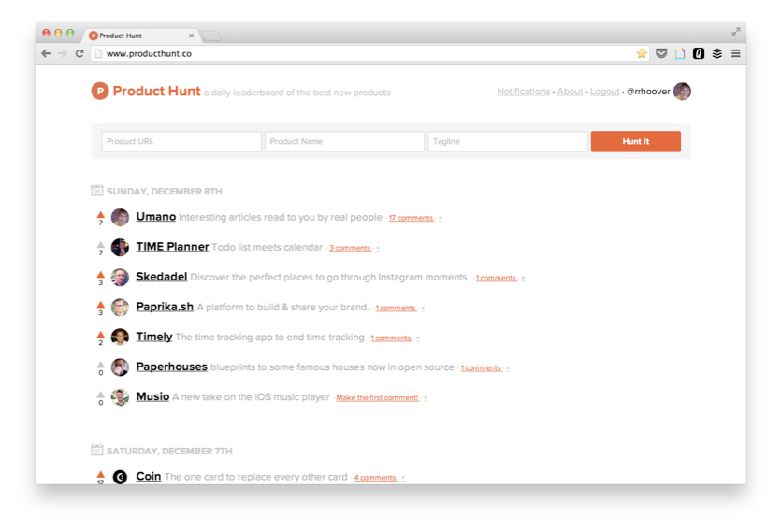Enter full screen via top-right arrows icon
781x532 pixels.
pyautogui.click(x=736, y=32)
